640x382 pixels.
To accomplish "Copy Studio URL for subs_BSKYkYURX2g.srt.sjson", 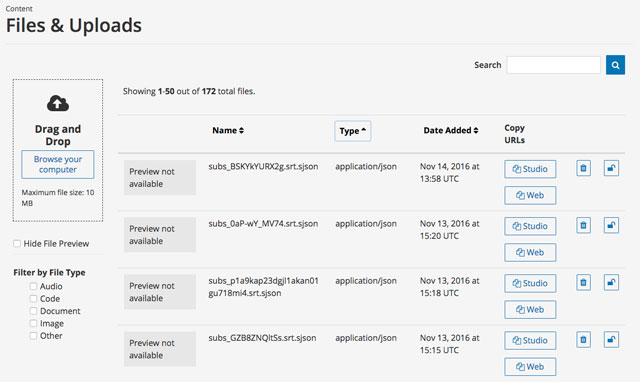I will tap(530, 169).
